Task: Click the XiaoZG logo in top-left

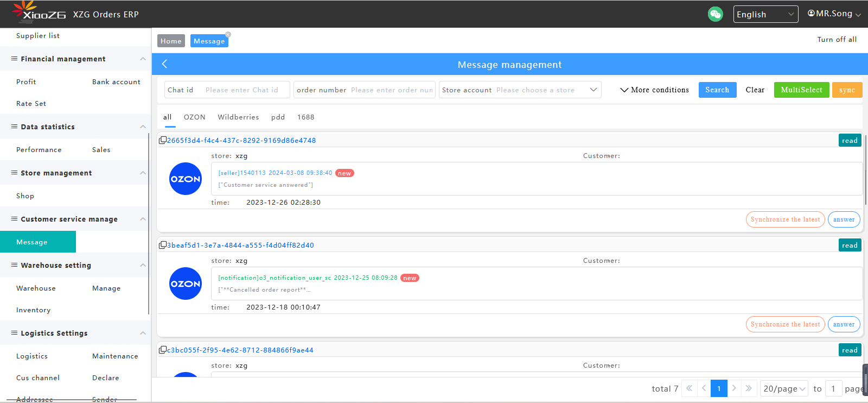Action: coord(39,12)
